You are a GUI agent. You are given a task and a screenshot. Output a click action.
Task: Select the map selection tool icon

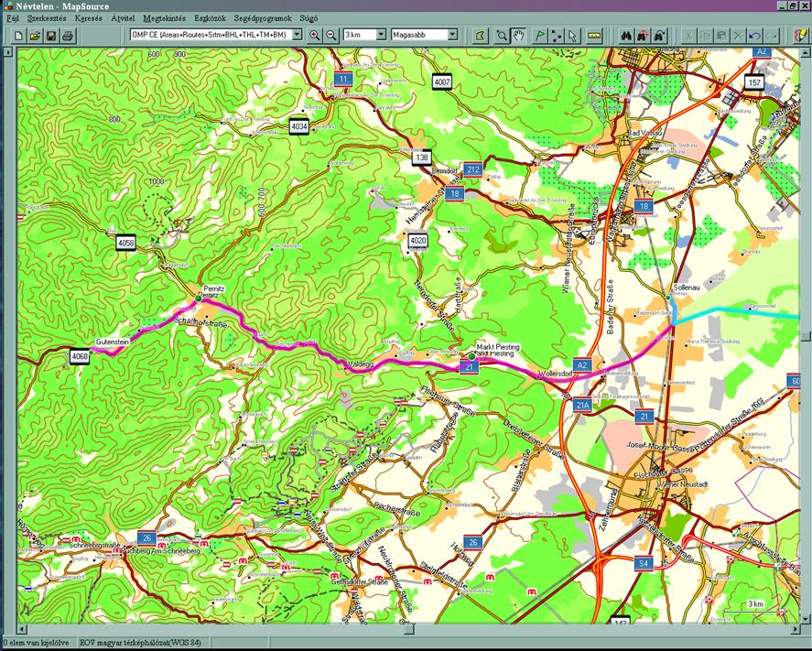tap(482, 36)
